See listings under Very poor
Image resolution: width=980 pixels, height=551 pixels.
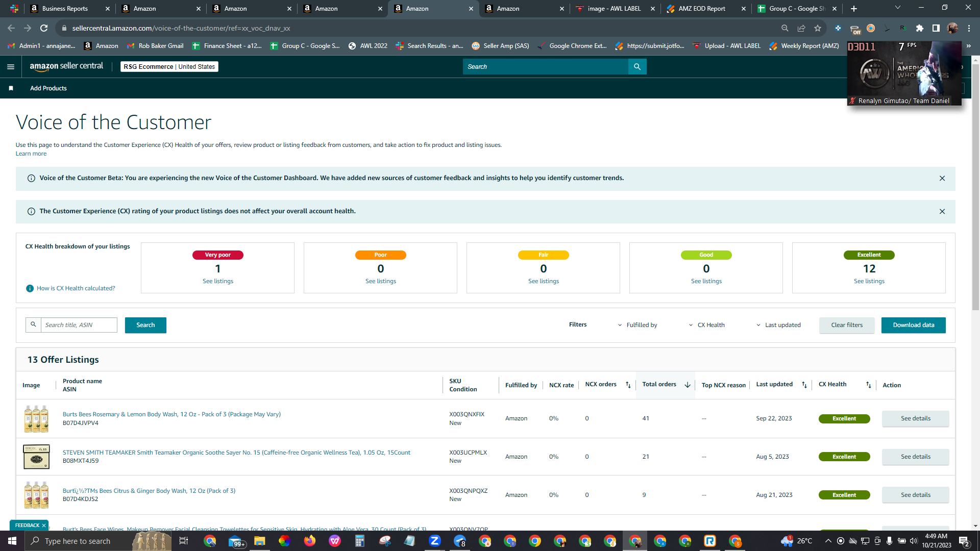[218, 282]
